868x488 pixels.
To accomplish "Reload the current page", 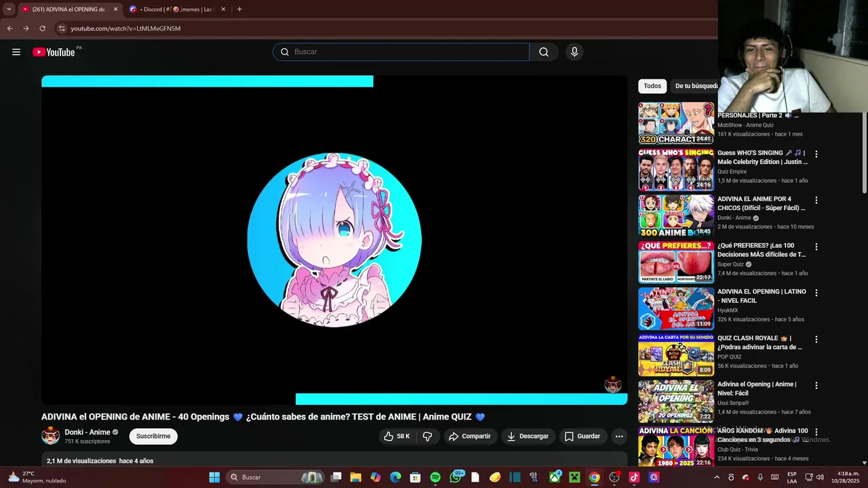I will (x=42, y=28).
